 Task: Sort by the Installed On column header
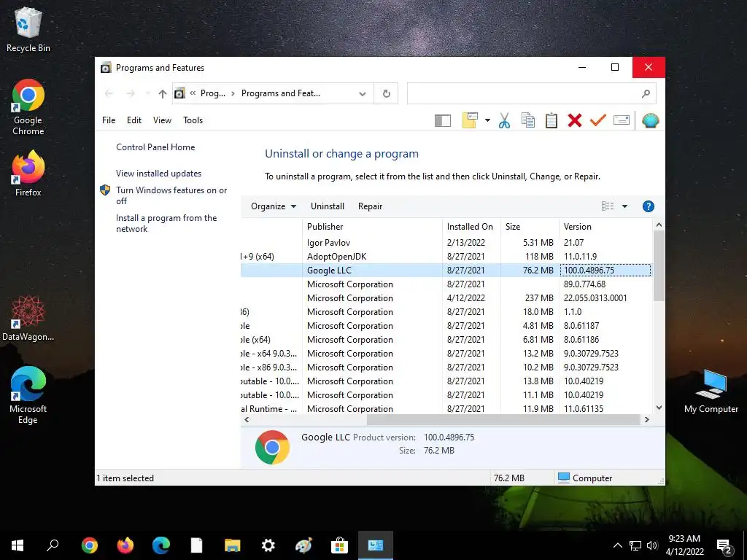(x=472, y=227)
